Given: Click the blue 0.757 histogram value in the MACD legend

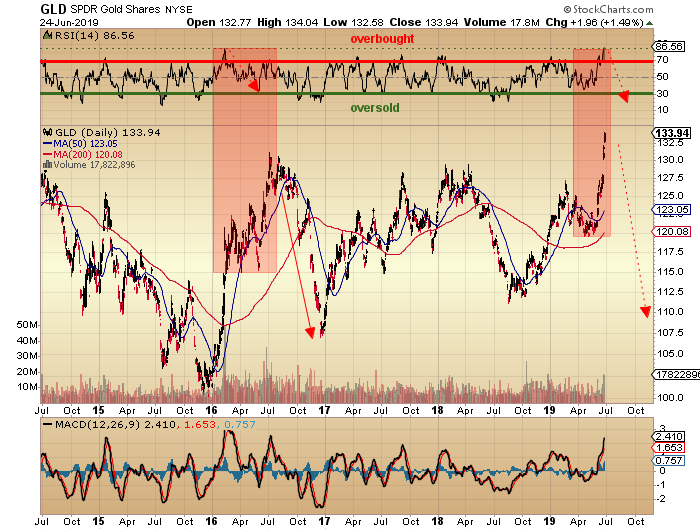Looking at the screenshot, I should point(240,424).
